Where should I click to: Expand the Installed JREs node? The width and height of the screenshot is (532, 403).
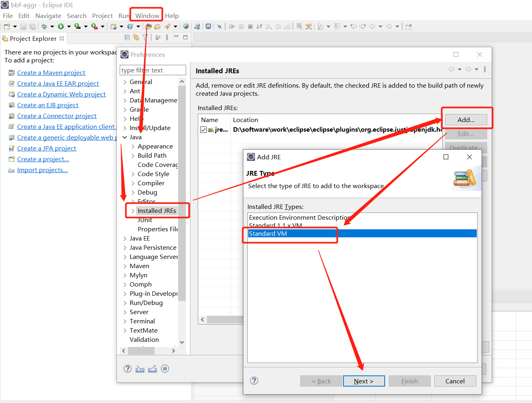tap(133, 211)
